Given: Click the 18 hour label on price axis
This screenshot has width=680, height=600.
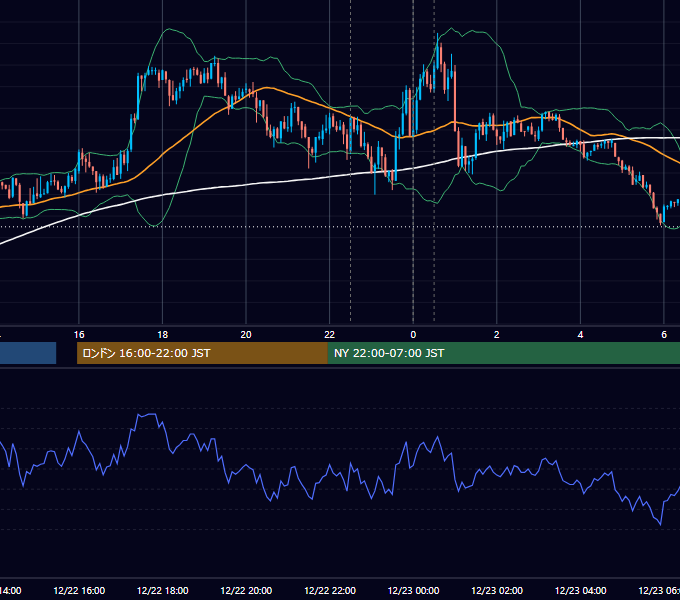Looking at the screenshot, I should (163, 335).
